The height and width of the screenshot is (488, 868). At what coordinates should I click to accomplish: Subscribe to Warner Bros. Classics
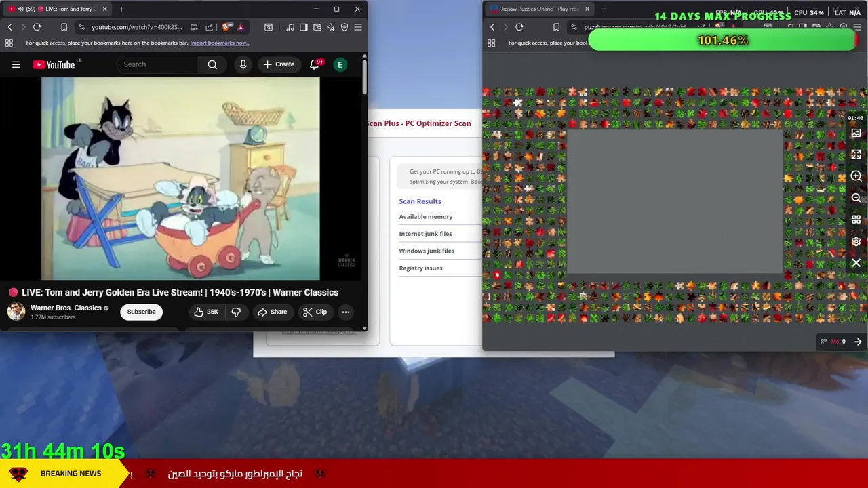pos(141,312)
